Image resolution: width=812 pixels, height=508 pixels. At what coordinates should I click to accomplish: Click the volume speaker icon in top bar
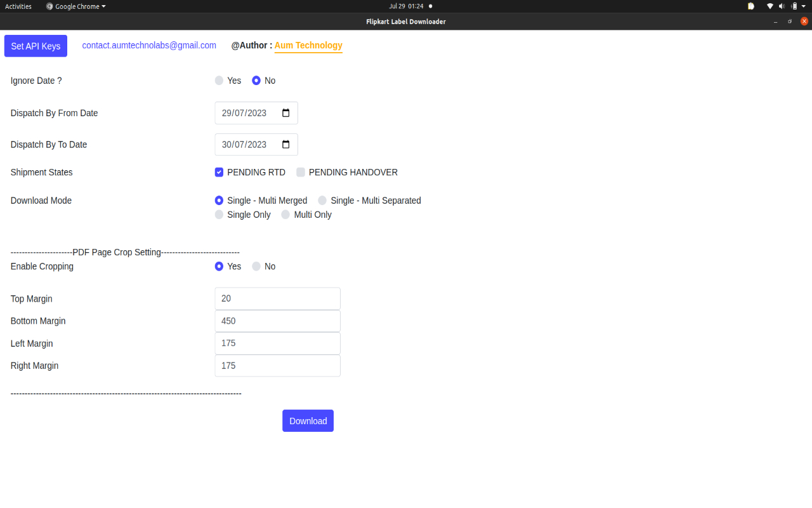782,6
